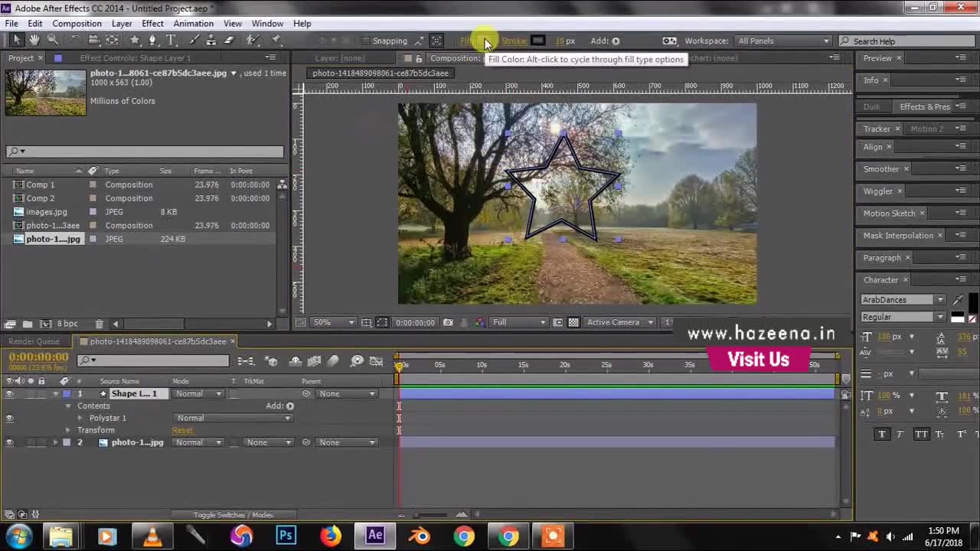This screenshot has width=980, height=551.
Task: Hide Shape Layer 1 using its eye icon
Action: coord(9,393)
